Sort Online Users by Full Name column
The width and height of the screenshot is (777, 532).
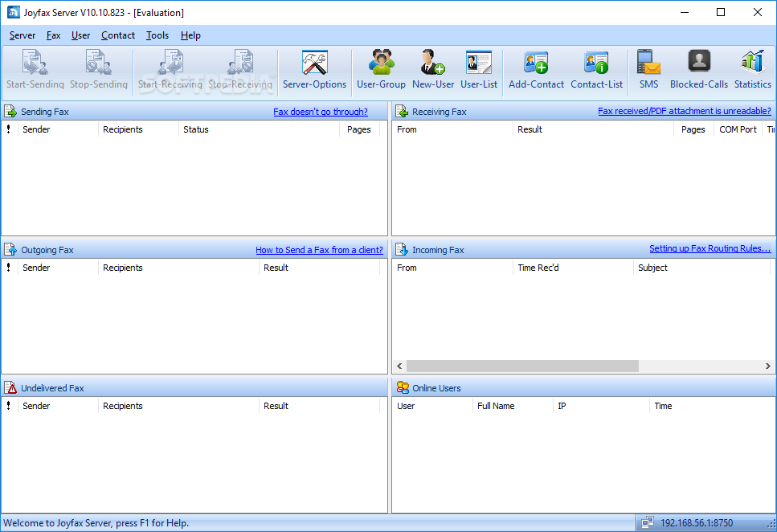(513, 406)
